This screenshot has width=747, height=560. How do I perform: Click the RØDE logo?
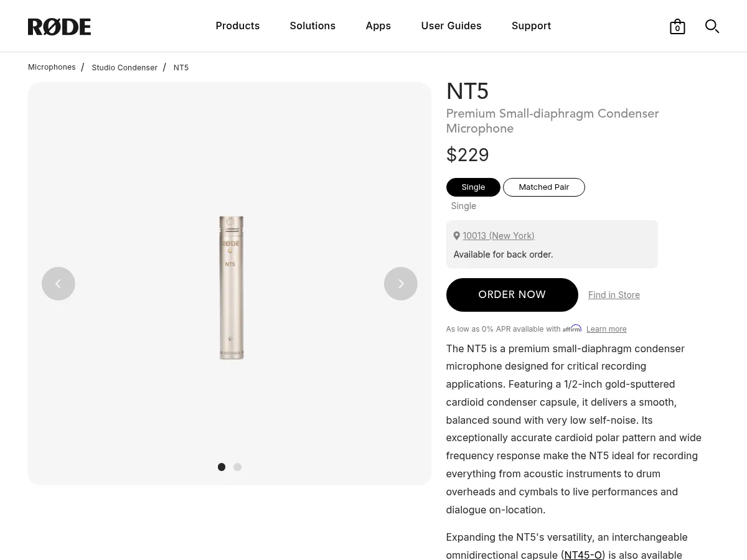[59, 27]
